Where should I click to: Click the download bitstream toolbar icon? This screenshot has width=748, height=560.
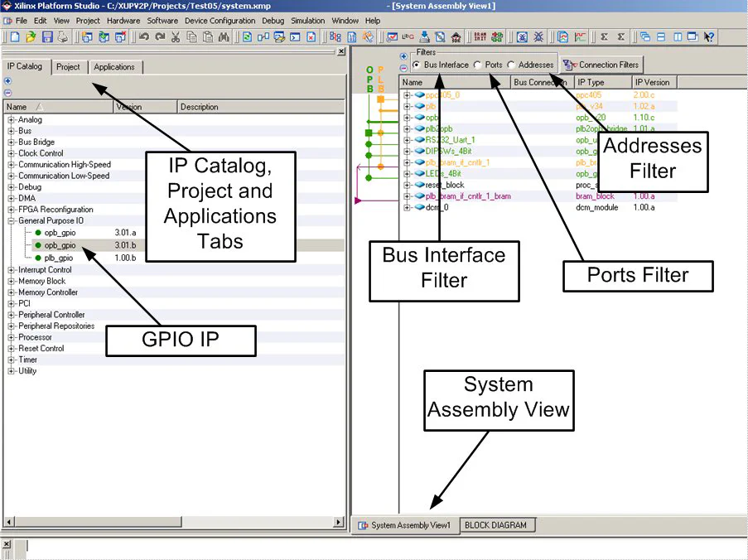[x=424, y=37]
